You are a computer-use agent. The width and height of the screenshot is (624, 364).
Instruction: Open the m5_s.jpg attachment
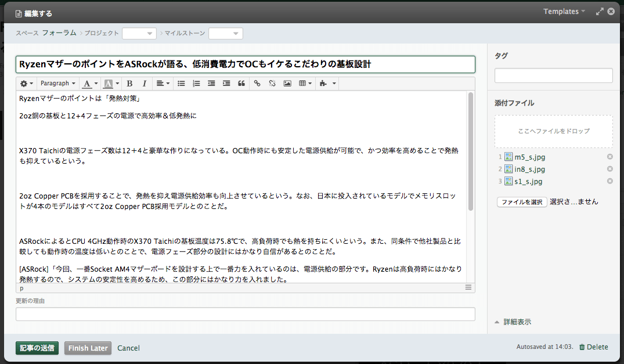pos(530,157)
